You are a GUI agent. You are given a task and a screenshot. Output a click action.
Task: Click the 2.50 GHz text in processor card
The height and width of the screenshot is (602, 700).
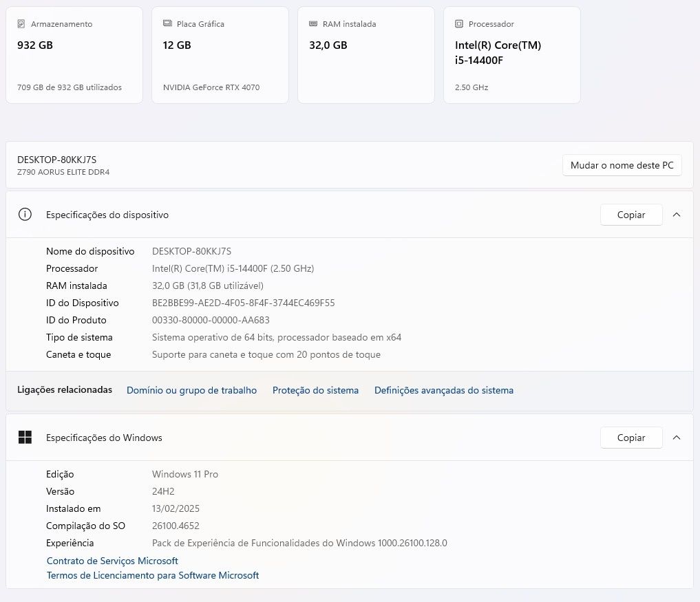click(471, 87)
